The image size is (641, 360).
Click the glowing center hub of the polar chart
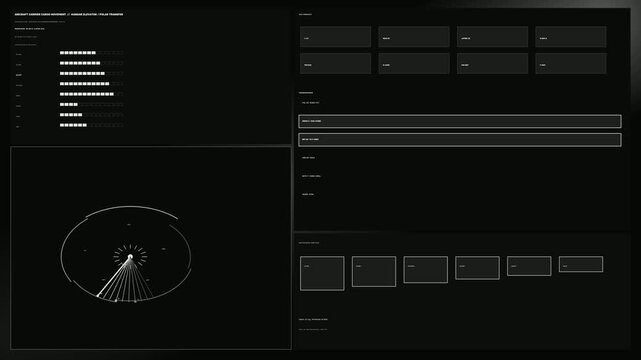pos(130,257)
